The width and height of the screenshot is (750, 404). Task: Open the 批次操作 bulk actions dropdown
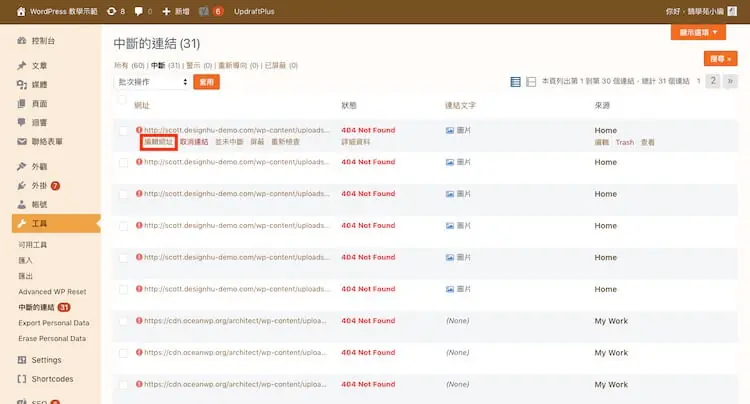click(153, 82)
